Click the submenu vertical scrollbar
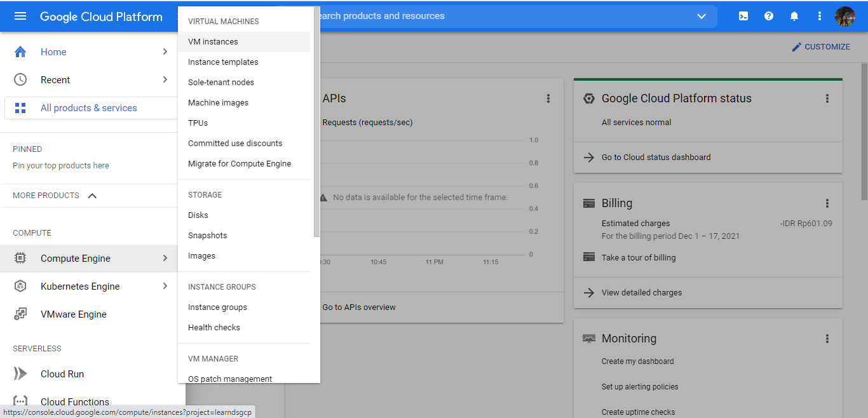 [x=316, y=122]
